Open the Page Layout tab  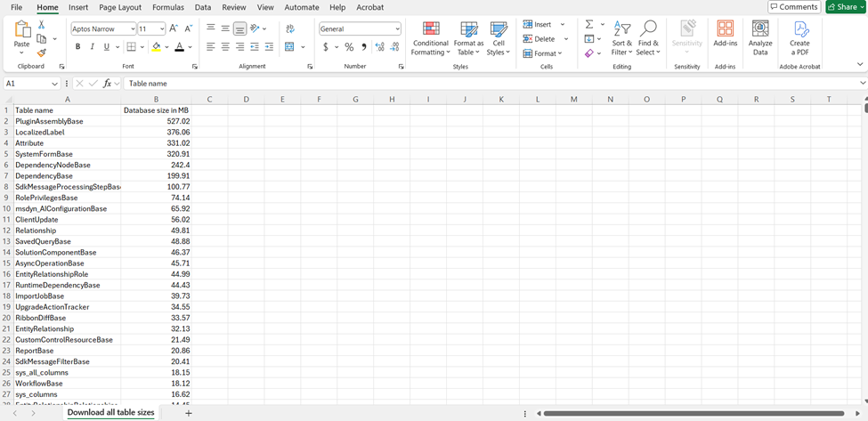120,7
